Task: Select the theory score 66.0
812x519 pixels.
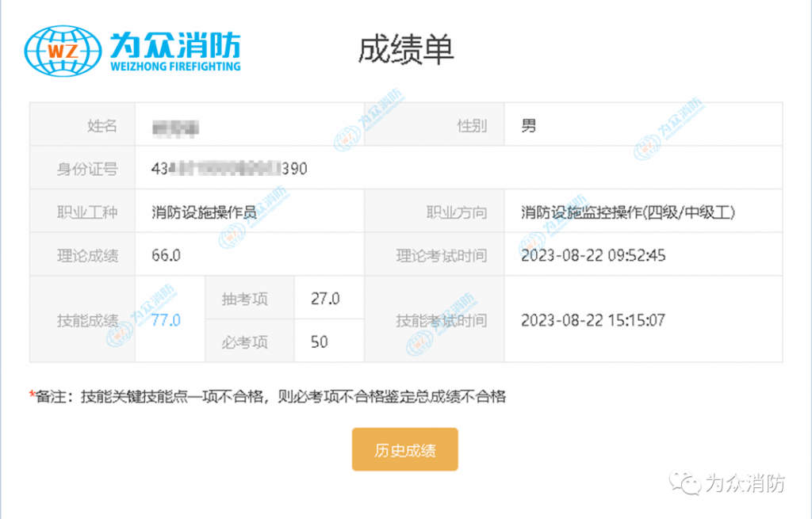Action: (167, 255)
